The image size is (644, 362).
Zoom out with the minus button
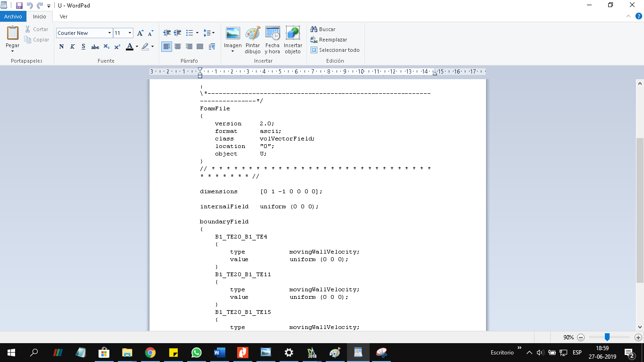tap(581, 337)
